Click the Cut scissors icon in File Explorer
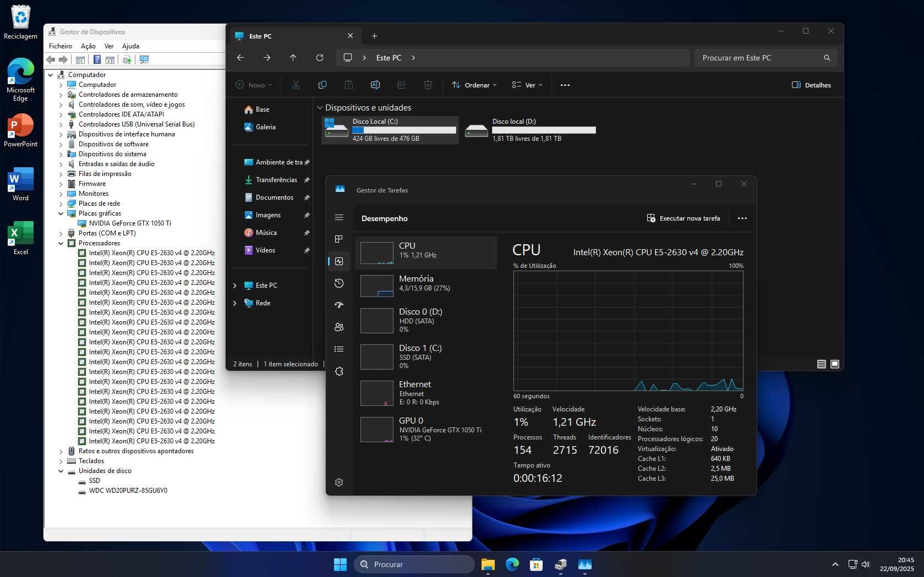Image resolution: width=924 pixels, height=577 pixels. click(x=296, y=85)
